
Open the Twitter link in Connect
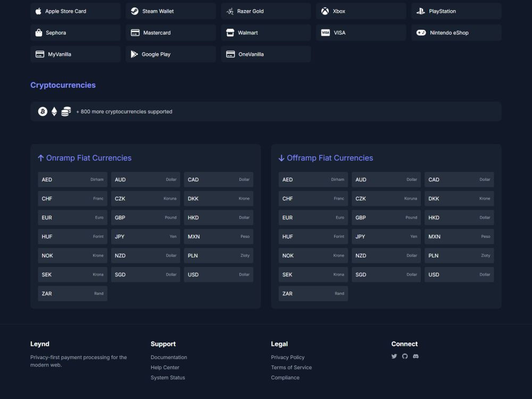click(x=394, y=356)
